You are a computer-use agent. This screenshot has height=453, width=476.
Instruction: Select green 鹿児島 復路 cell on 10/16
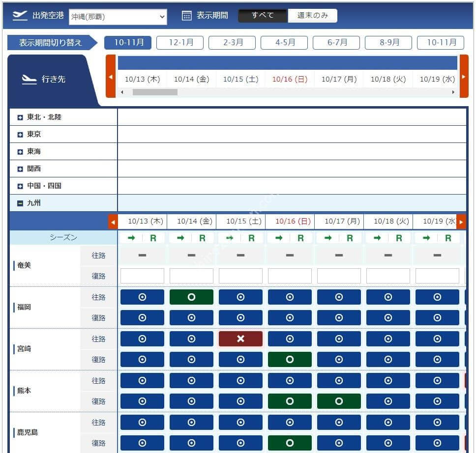pyautogui.click(x=290, y=443)
